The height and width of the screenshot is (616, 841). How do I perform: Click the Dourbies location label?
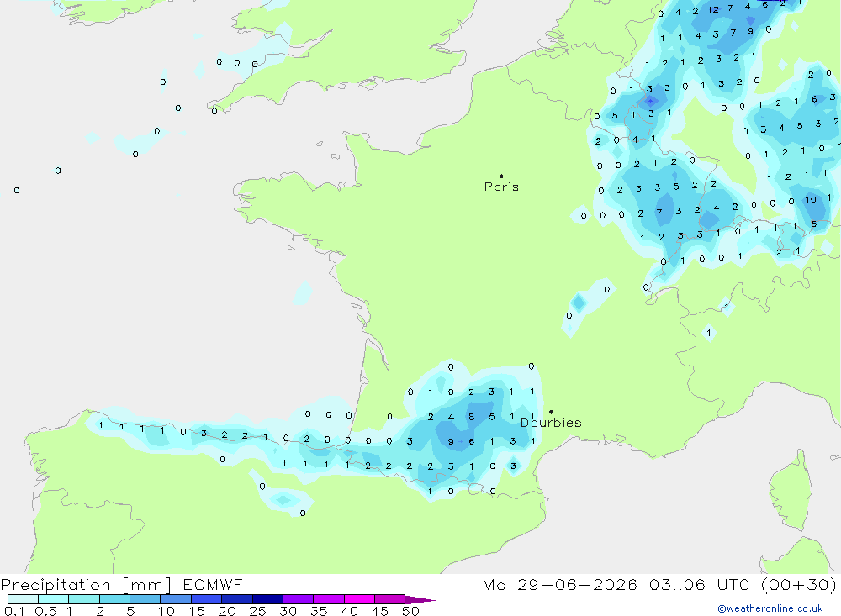(x=551, y=423)
